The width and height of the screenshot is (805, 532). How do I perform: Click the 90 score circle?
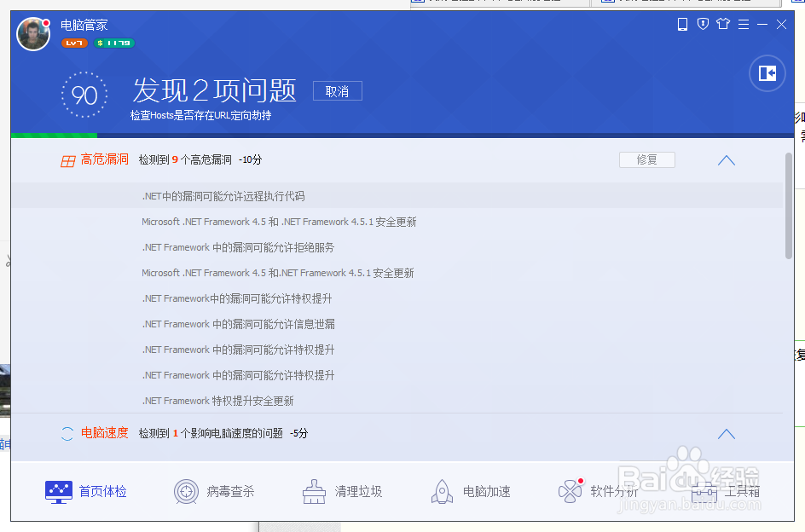pos(84,95)
